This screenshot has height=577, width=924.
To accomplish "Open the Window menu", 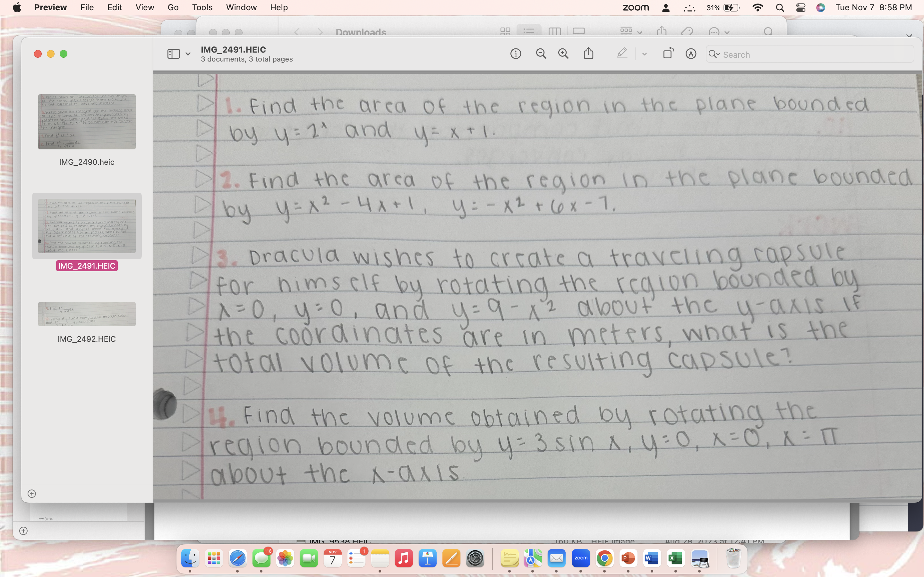I will (241, 7).
